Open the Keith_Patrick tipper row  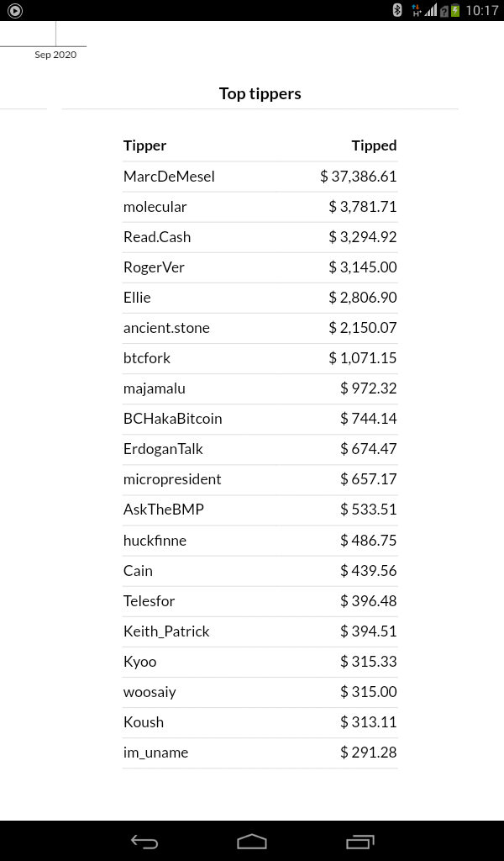tap(260, 631)
